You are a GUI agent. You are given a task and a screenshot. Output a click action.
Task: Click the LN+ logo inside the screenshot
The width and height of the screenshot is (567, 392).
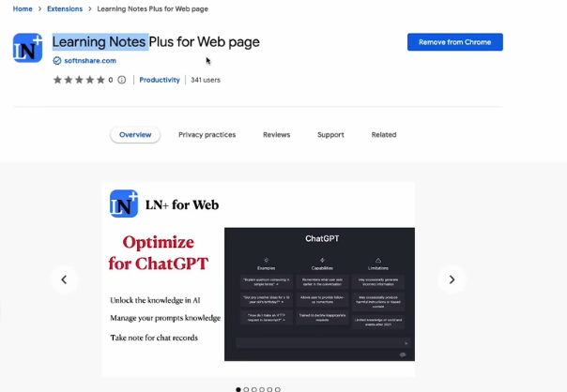click(x=124, y=204)
